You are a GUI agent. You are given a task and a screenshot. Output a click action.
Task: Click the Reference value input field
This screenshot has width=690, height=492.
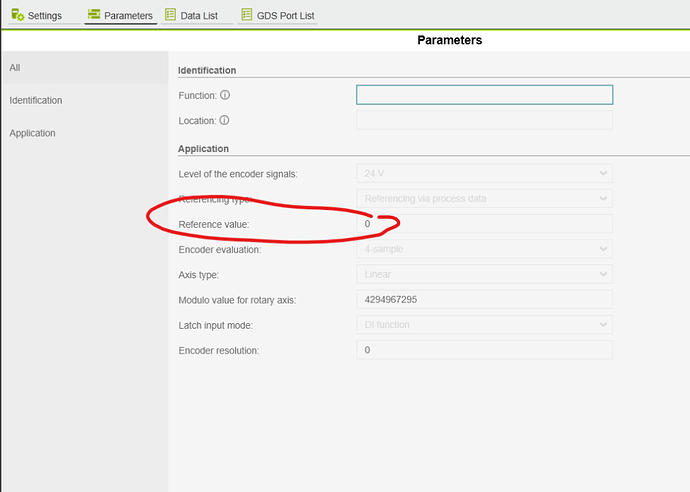coord(484,224)
